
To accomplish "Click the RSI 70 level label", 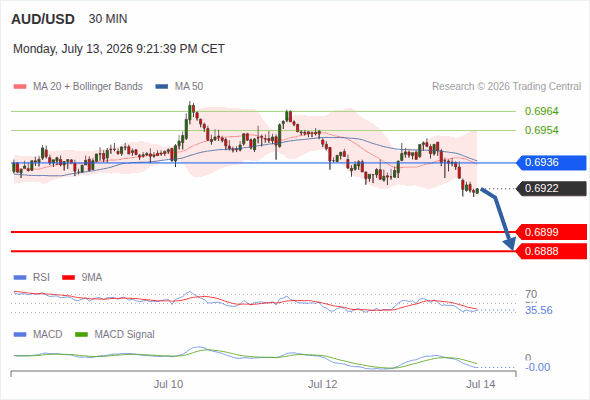I will coord(531,294).
